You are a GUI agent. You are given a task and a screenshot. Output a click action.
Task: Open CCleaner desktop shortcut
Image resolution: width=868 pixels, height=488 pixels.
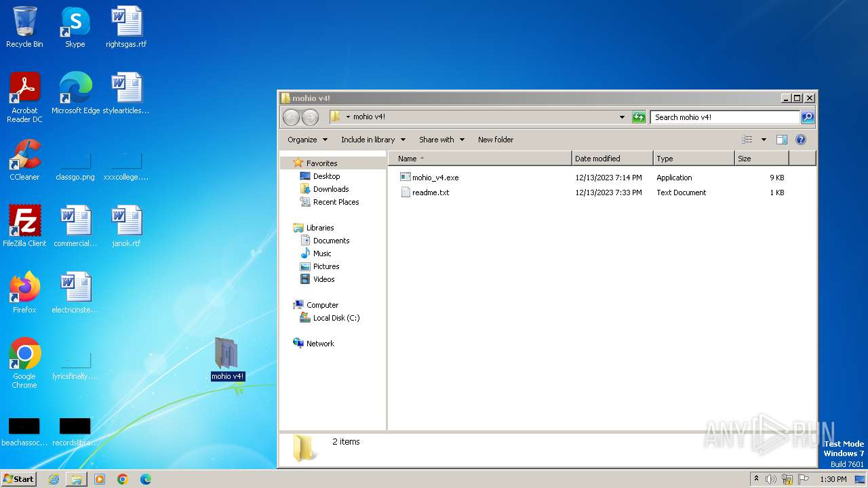tap(24, 159)
